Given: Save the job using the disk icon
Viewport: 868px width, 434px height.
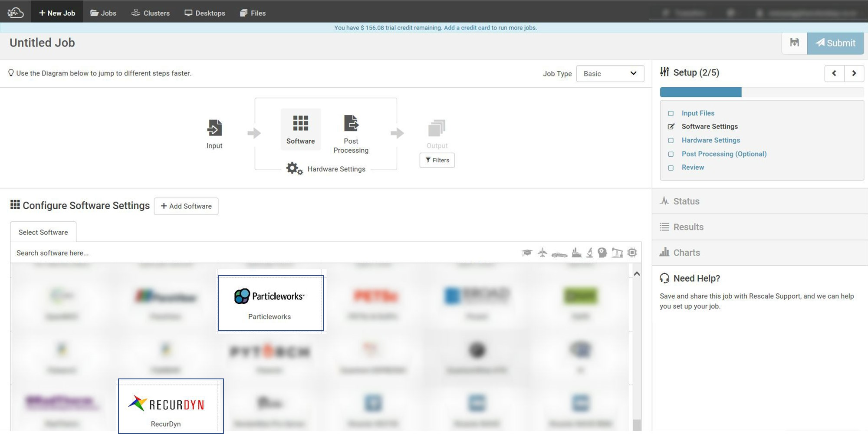Looking at the screenshot, I should pyautogui.click(x=794, y=43).
